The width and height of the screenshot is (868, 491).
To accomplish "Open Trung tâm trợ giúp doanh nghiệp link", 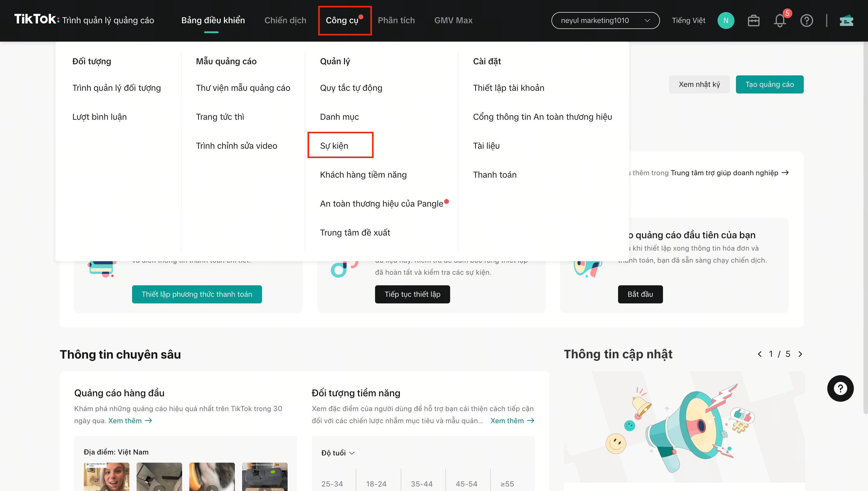I will 729,173.
